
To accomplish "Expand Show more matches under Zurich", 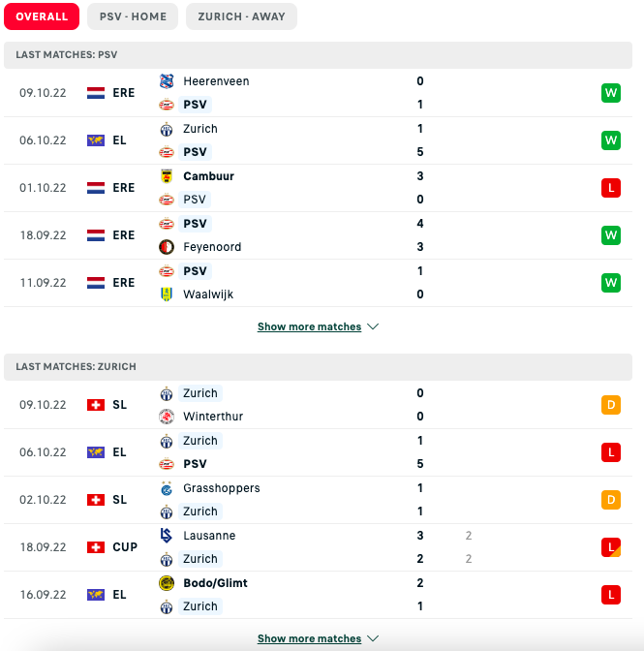I will click(309, 639).
